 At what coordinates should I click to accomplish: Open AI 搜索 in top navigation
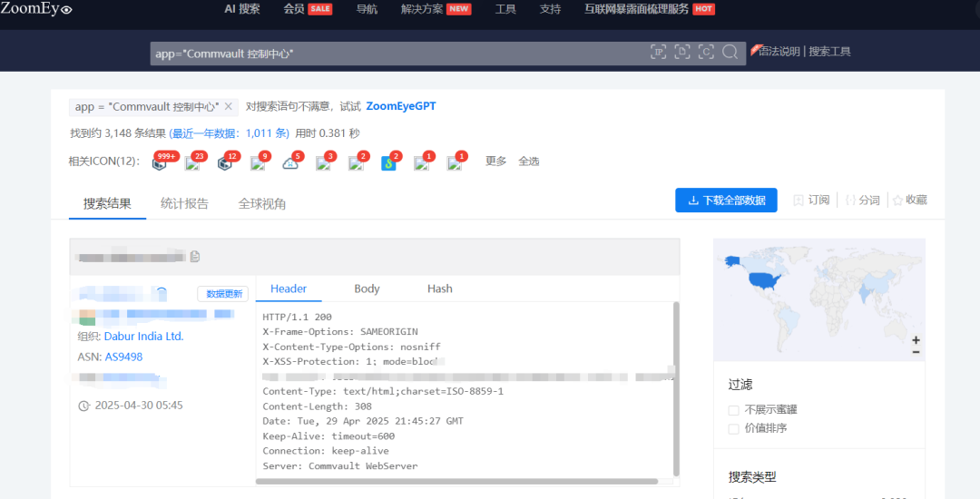pos(242,9)
